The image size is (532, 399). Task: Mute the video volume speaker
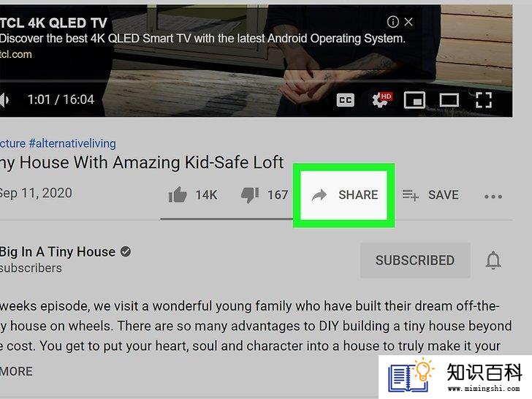coord(4,99)
